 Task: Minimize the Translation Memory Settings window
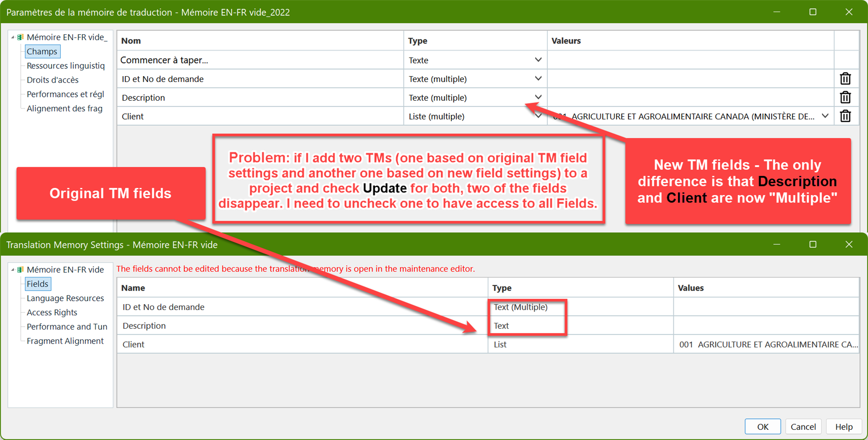[777, 244]
